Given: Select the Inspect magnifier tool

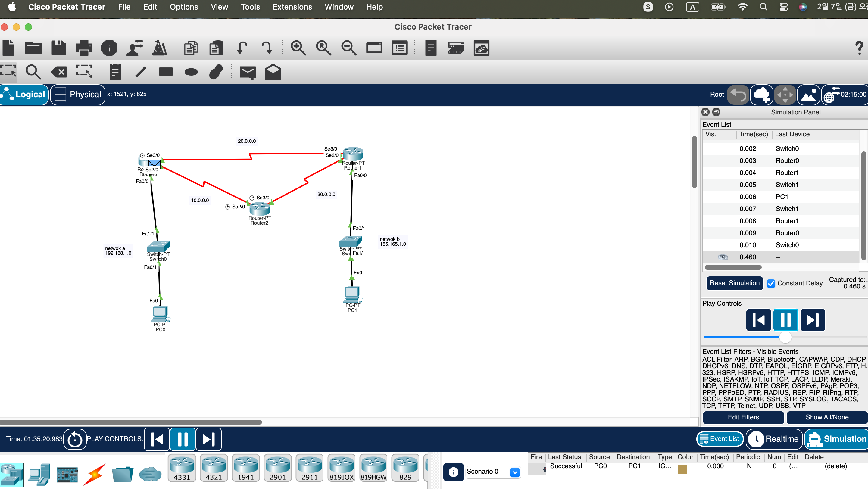Looking at the screenshot, I should (x=33, y=72).
